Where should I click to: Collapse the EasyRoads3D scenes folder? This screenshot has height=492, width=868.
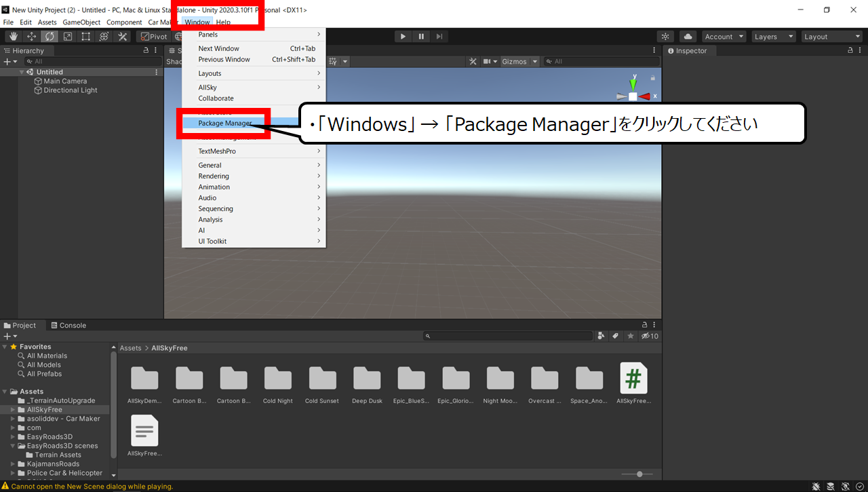[x=12, y=446]
